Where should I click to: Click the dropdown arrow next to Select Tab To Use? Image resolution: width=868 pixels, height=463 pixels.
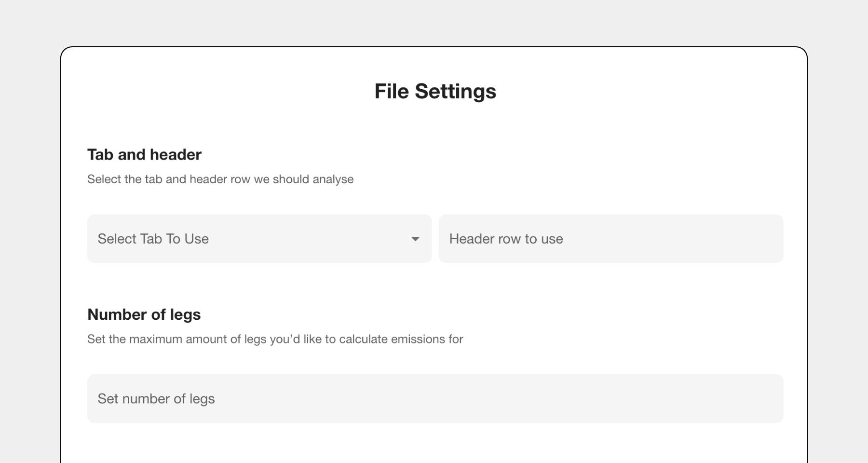[416, 238]
